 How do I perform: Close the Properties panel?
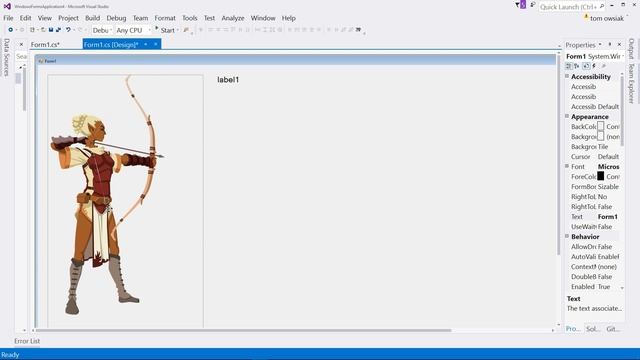click(619, 44)
